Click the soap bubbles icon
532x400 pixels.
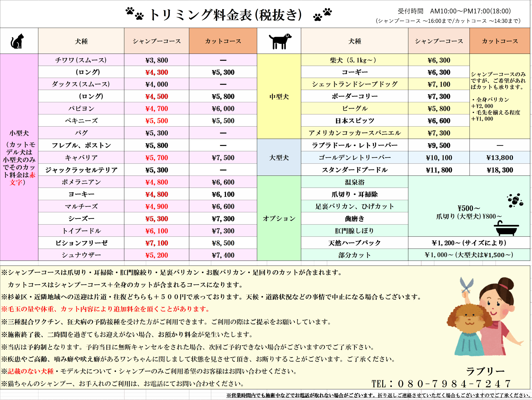coord(515,200)
